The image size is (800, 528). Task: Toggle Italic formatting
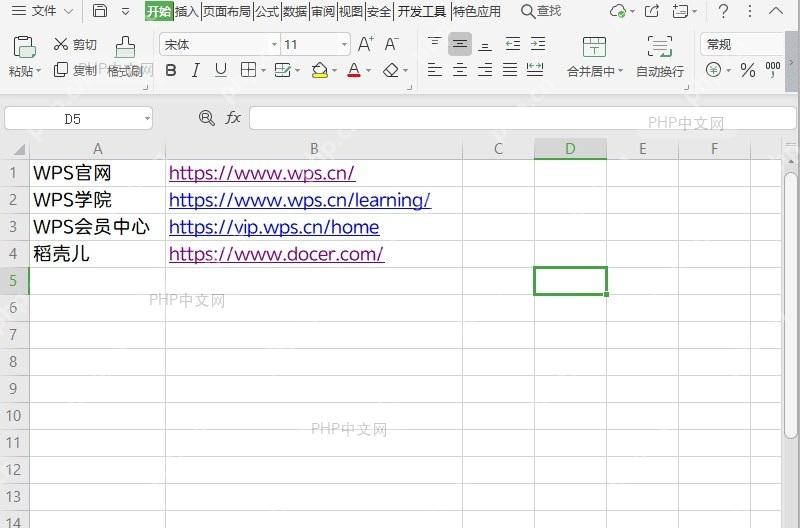click(x=195, y=70)
